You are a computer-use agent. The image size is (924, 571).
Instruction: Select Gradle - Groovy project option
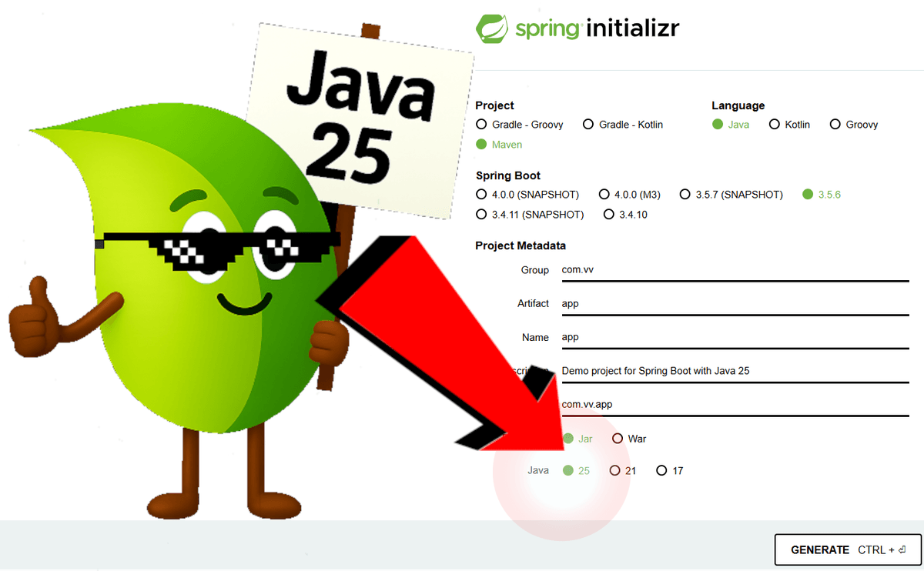coord(520,124)
